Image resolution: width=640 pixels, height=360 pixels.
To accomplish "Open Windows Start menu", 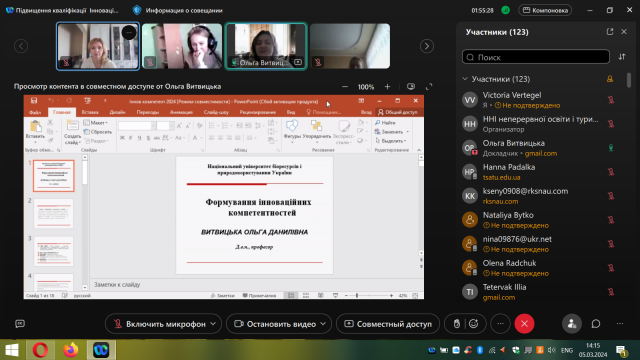I will 12,350.
